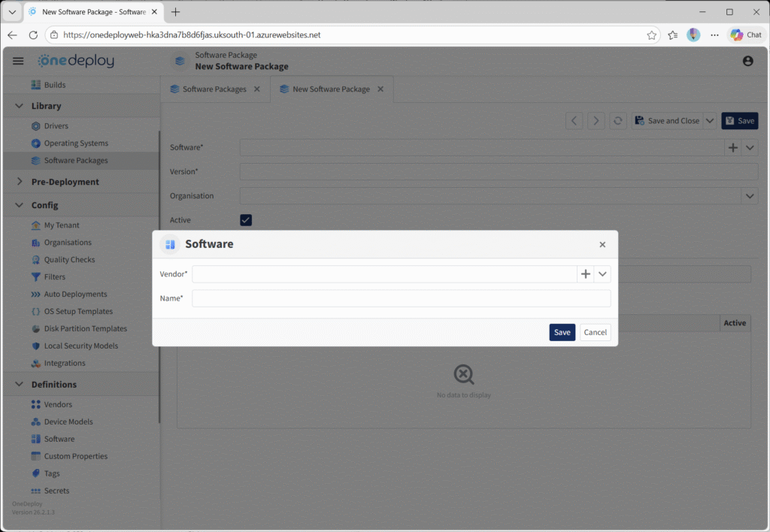The image size is (770, 532).
Task: Click the Name input field
Action: click(x=402, y=298)
